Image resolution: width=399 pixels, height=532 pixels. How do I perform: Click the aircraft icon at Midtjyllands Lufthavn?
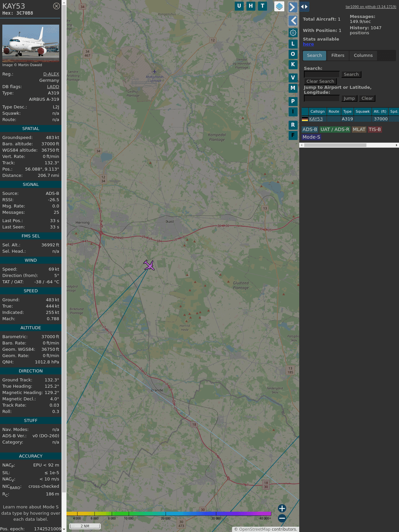154,71
